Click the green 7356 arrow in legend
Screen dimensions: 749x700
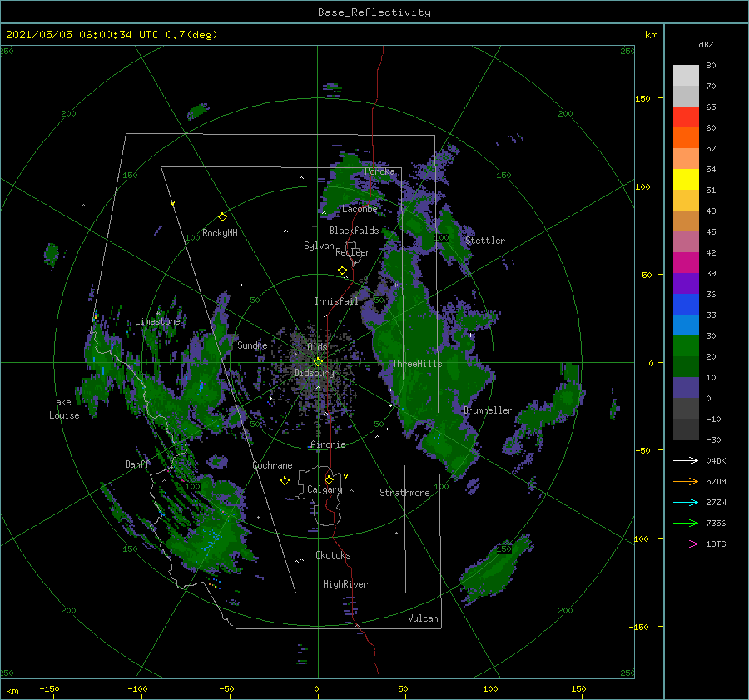pyautogui.click(x=686, y=524)
